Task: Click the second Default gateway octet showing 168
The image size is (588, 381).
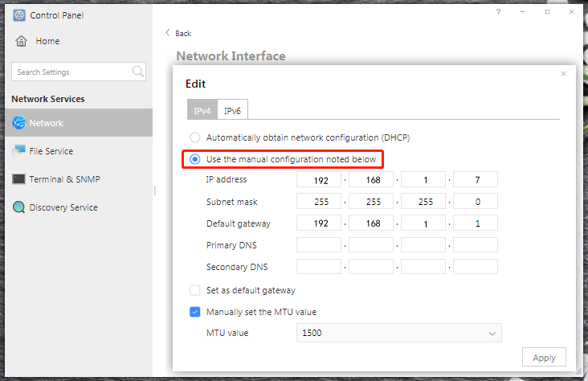Action: coord(371,223)
